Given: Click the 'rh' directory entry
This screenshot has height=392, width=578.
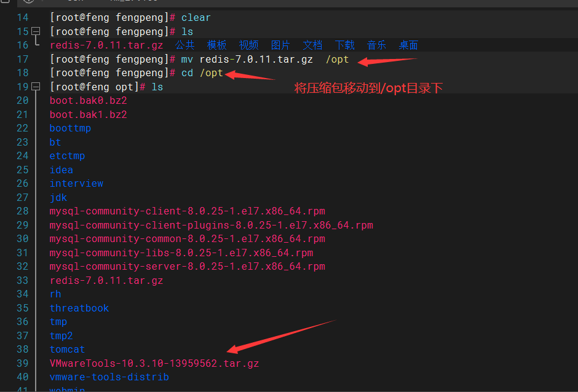Looking at the screenshot, I should click(x=55, y=294).
